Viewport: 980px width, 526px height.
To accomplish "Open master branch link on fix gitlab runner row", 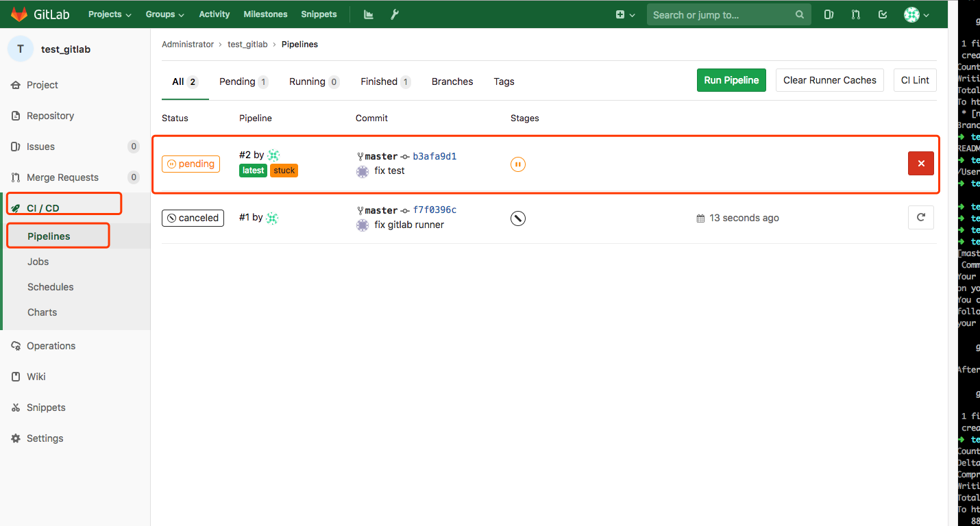I will click(x=381, y=210).
